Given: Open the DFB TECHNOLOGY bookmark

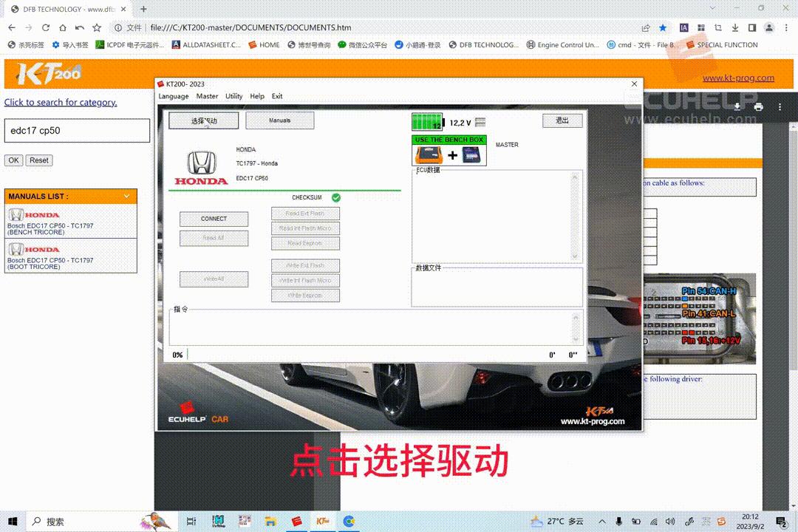Looking at the screenshot, I should pos(483,44).
